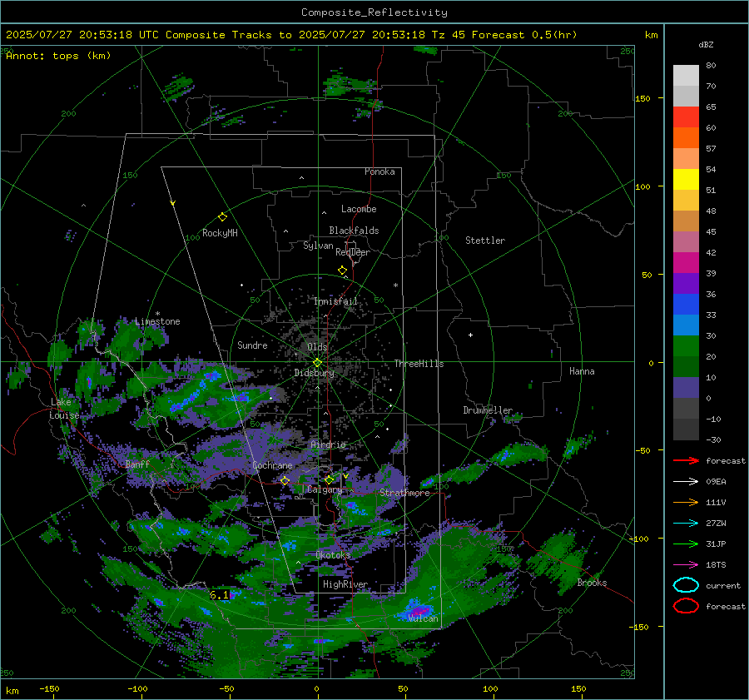Click the dBZ legend heading
This screenshot has height=700, width=749.
706,45
